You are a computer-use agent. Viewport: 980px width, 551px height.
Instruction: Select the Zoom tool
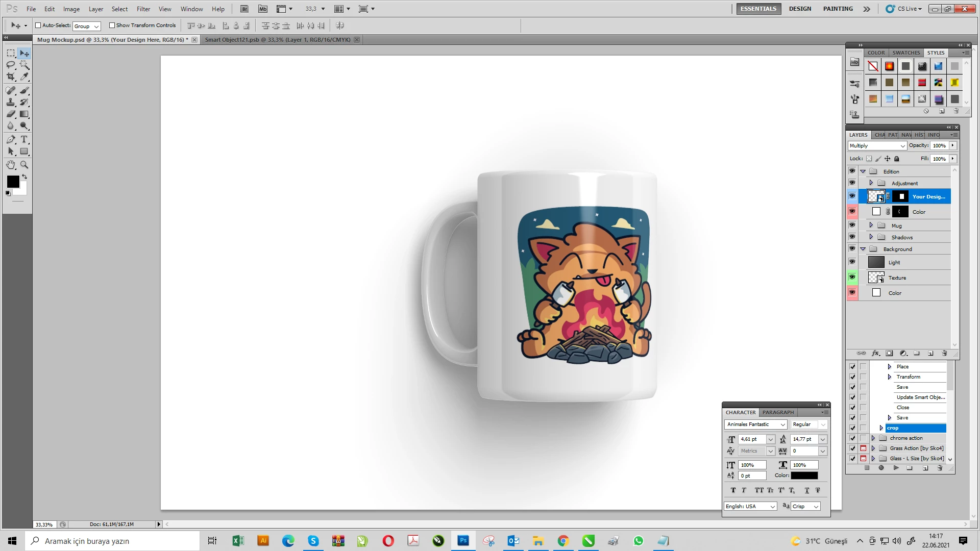tap(24, 165)
